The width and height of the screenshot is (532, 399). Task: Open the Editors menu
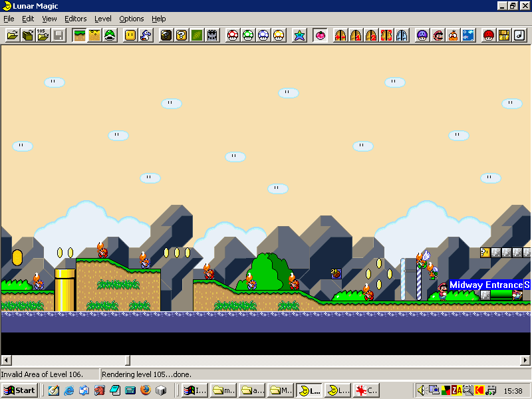[75, 19]
